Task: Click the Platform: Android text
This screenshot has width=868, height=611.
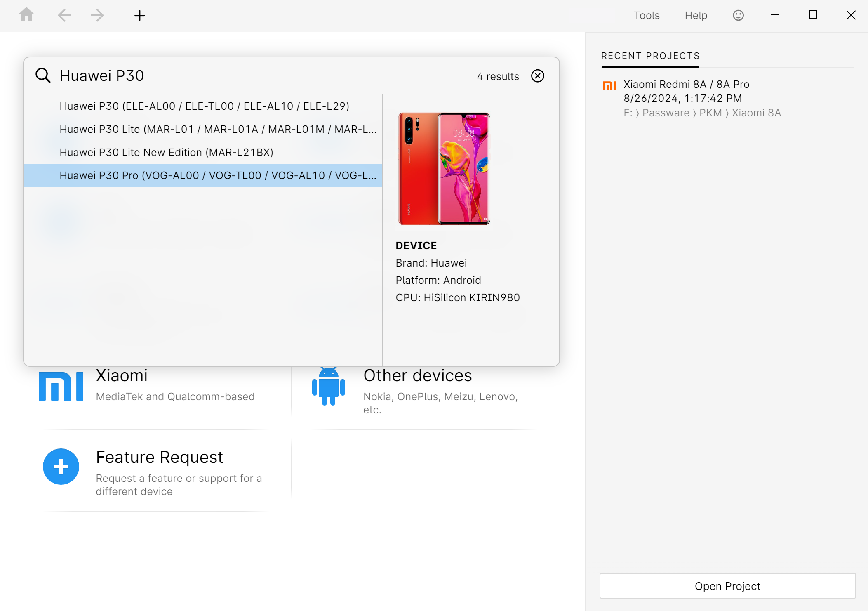Action: (438, 280)
